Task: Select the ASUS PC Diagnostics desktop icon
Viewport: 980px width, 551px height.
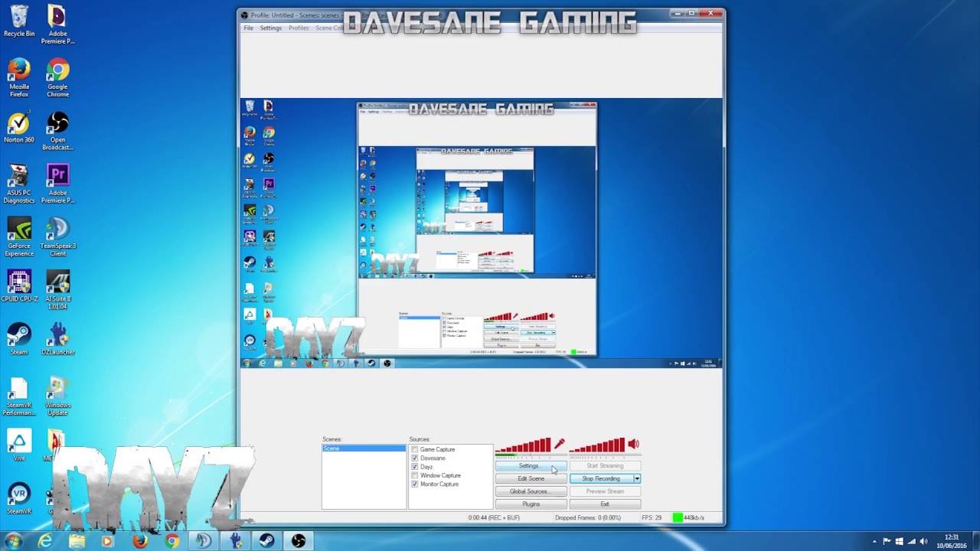Action: coord(19,184)
